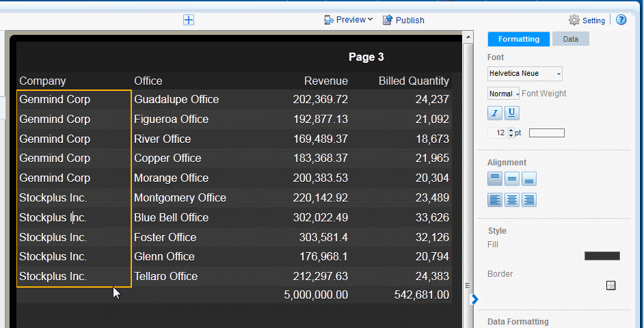Toggle underline formatting
The height and width of the screenshot is (328, 644).
click(x=512, y=113)
